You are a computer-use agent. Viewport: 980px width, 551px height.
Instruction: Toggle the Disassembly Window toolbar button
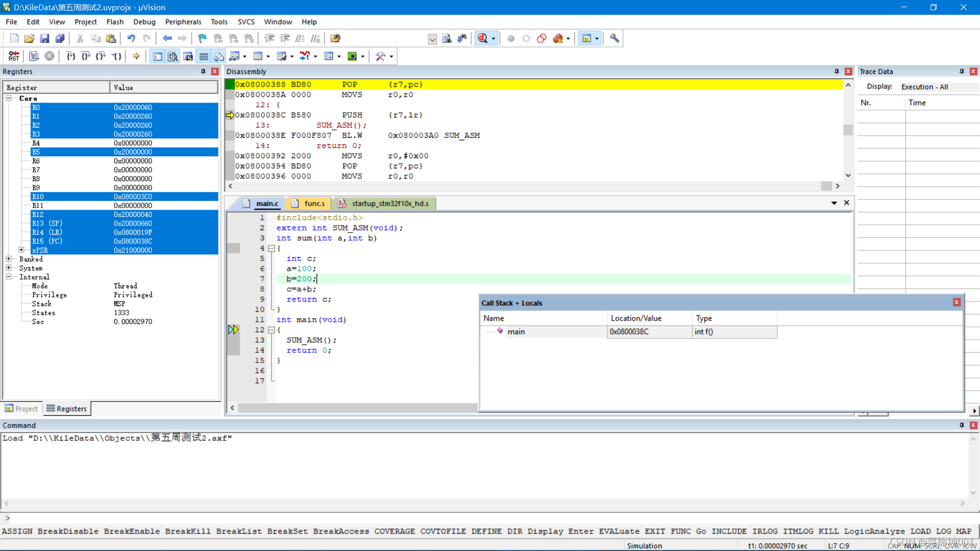(x=173, y=56)
